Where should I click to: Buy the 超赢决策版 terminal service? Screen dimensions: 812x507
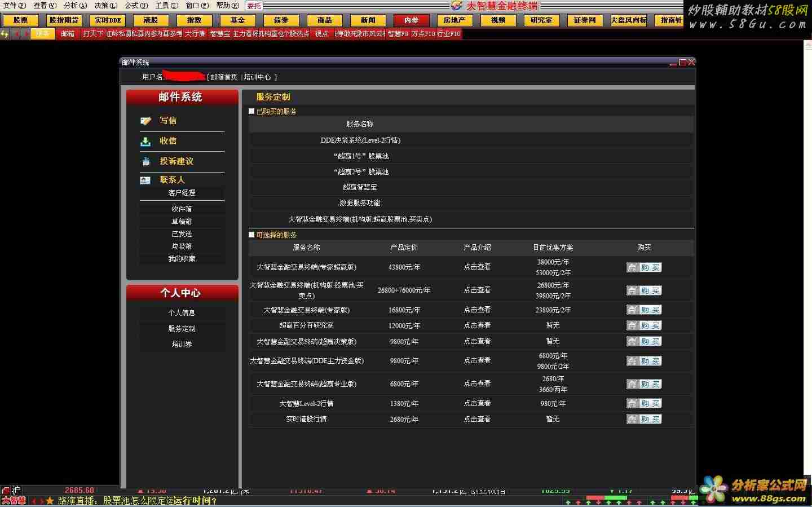click(x=644, y=341)
